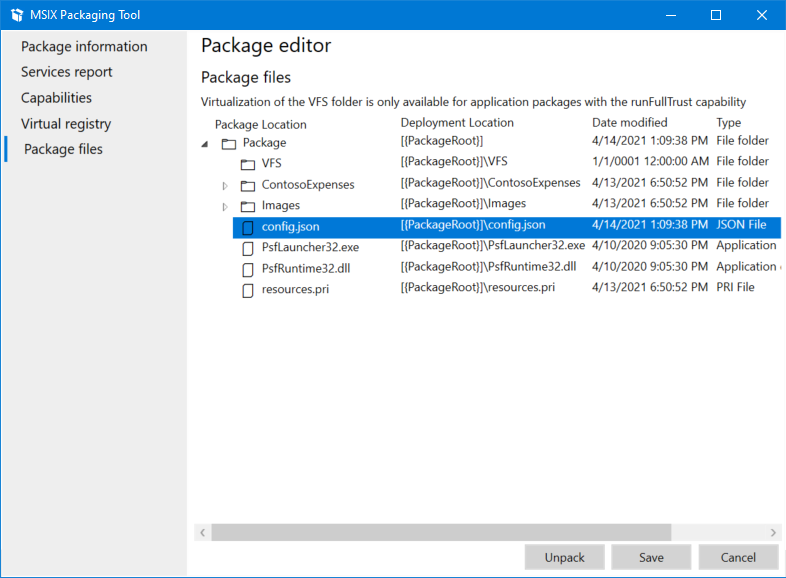Click the Deployment Location column header

pyautogui.click(x=457, y=123)
